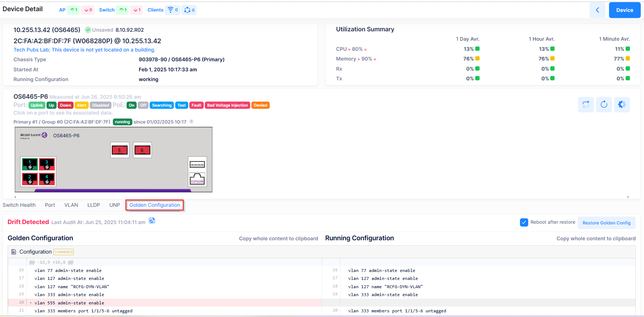The image size is (644, 317).
Task: Select port 1 on the chassis diagram
Action: 30,164
